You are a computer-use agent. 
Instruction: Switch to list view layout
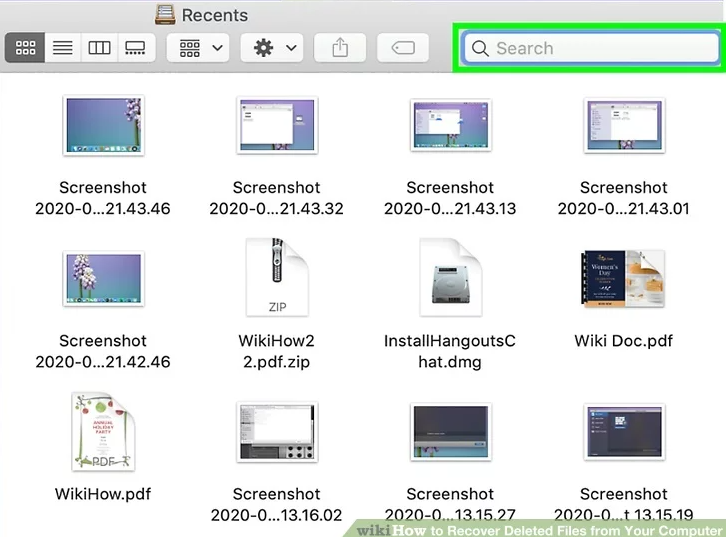63,48
